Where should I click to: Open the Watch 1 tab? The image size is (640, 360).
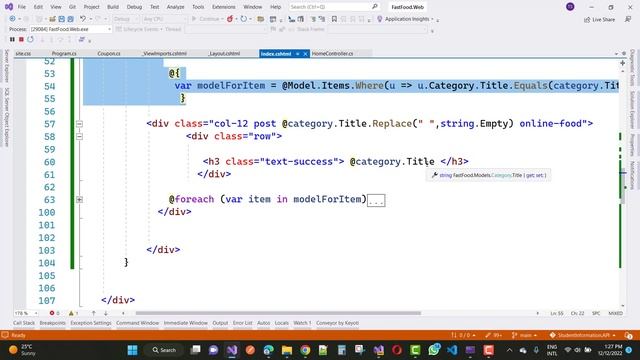pyautogui.click(x=302, y=323)
